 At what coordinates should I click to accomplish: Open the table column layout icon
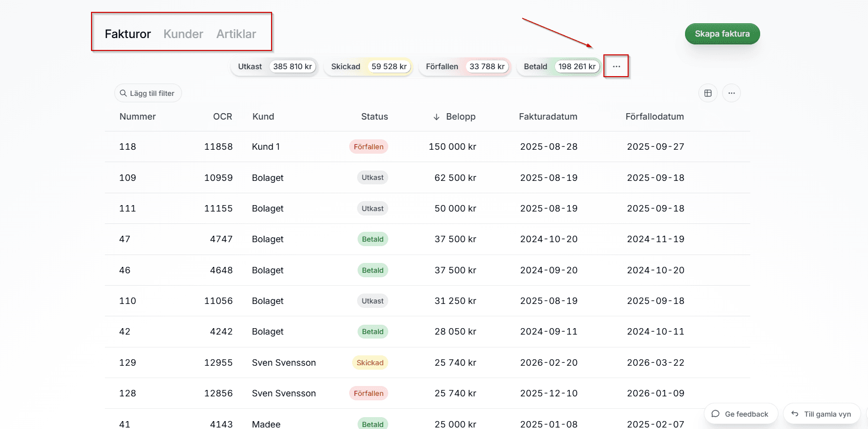pos(708,93)
